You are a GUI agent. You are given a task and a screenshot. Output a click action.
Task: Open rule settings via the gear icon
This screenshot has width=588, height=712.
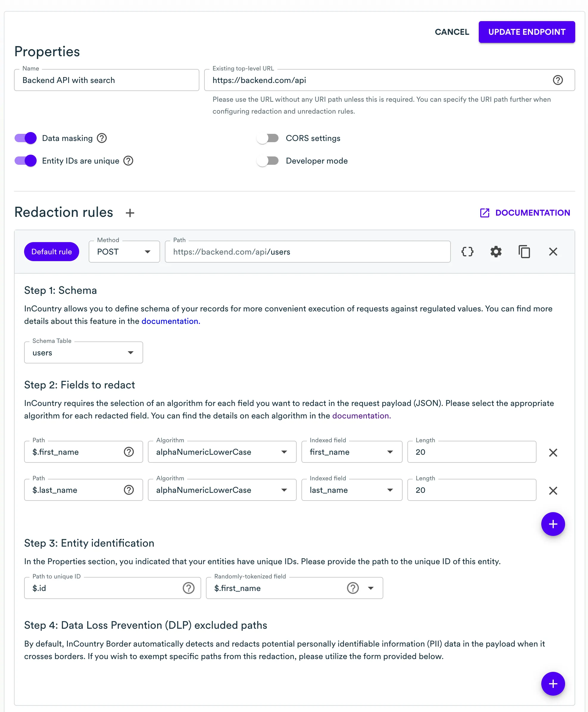click(x=495, y=252)
